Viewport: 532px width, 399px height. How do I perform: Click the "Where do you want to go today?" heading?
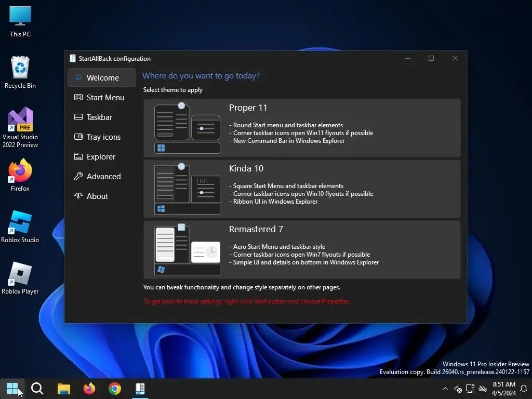tap(201, 76)
